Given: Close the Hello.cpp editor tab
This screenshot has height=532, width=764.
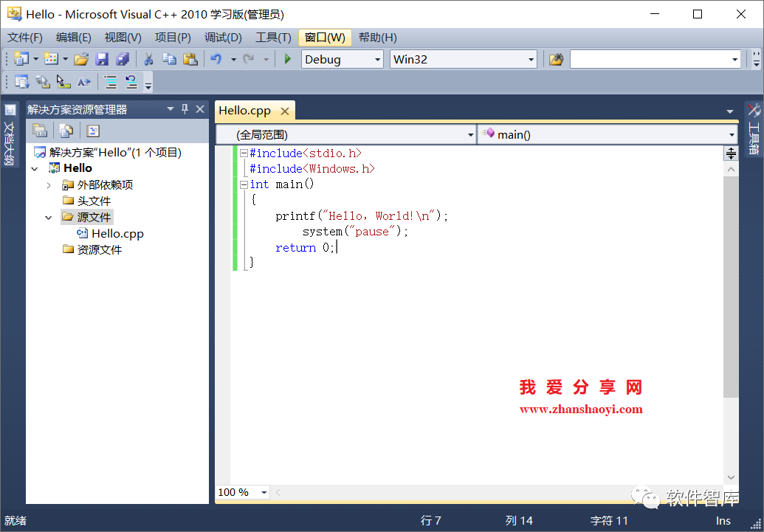Looking at the screenshot, I should click(x=285, y=111).
